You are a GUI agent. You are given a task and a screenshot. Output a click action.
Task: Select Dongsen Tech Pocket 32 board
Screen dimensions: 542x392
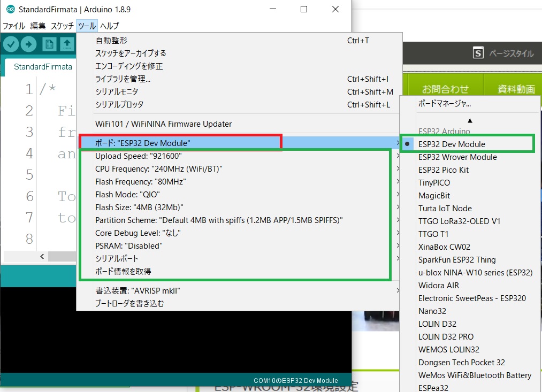click(x=470, y=362)
